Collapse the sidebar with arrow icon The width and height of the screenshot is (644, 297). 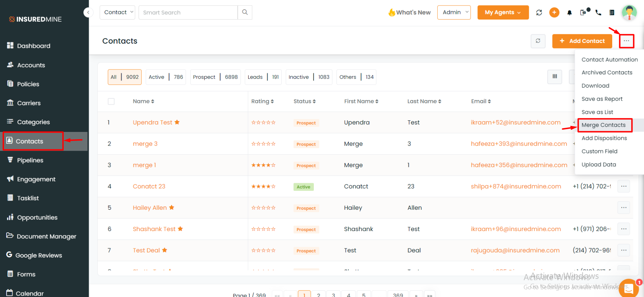(88, 13)
